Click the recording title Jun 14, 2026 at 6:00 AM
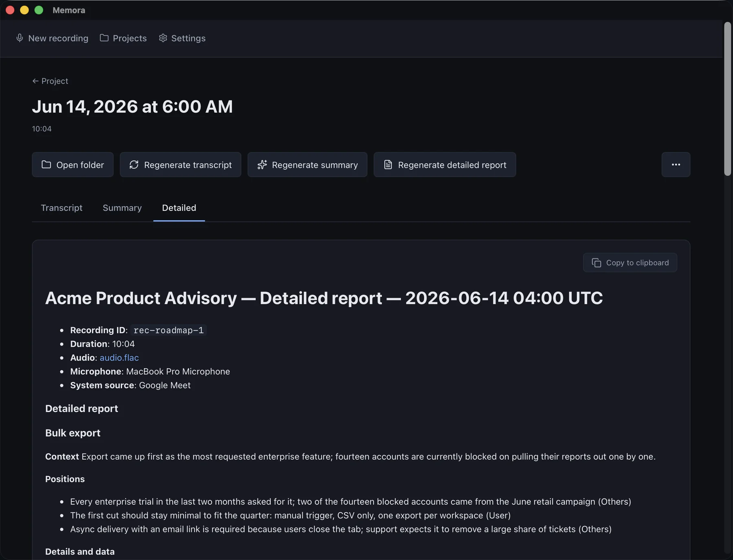733x560 pixels. (132, 107)
